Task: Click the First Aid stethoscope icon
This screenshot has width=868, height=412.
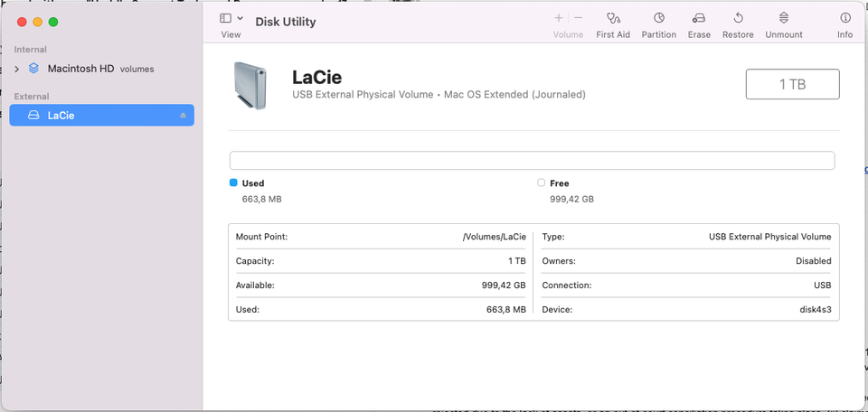Action: point(613,18)
